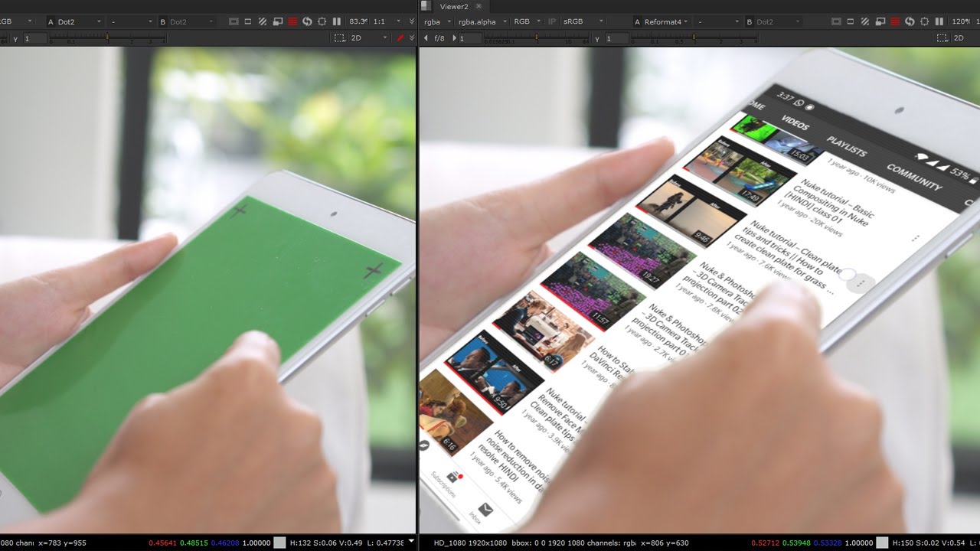This screenshot has height=551, width=980.
Task: Click the gain value field in Viewer2
Action: point(469,38)
